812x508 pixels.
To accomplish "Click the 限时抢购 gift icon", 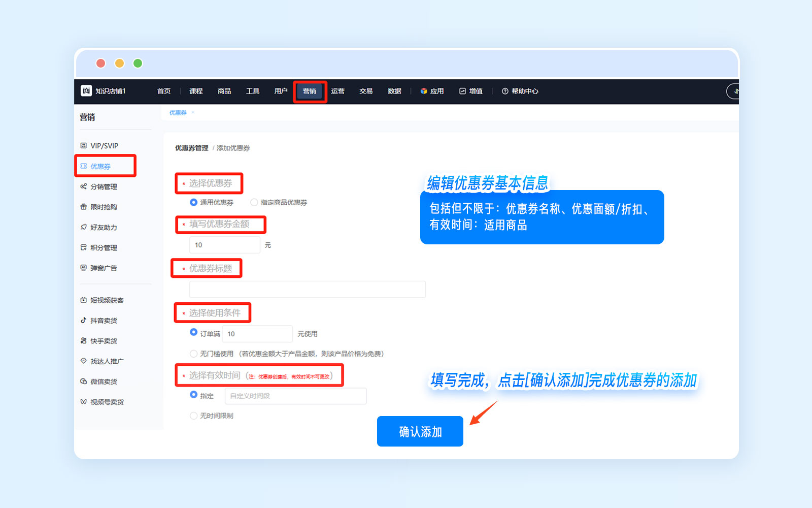I will pos(84,207).
